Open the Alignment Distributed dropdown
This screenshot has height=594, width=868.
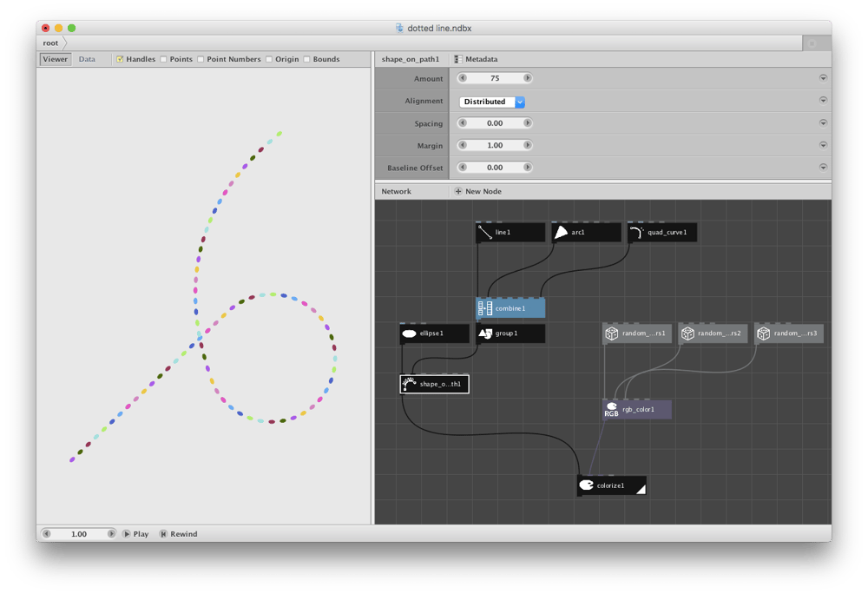492,102
